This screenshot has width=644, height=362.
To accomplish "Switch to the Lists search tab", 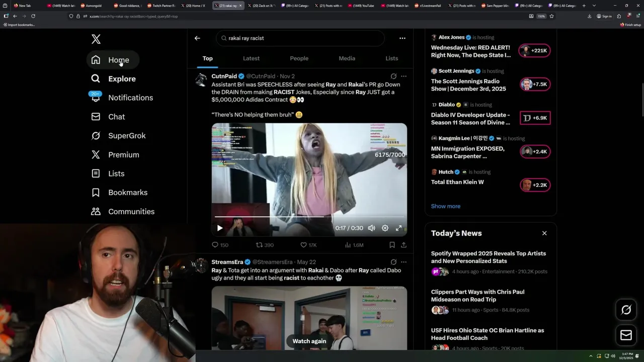I will pos(391,58).
